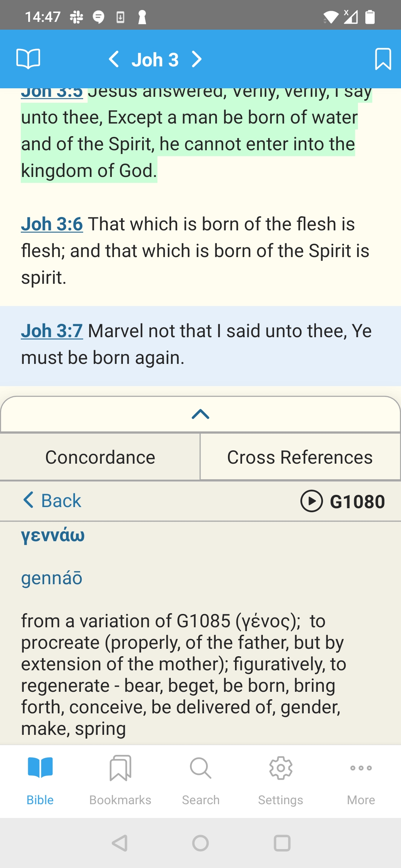The height and width of the screenshot is (868, 401).
Task: Expand the concordance panel upward chevron
Action: (x=200, y=414)
